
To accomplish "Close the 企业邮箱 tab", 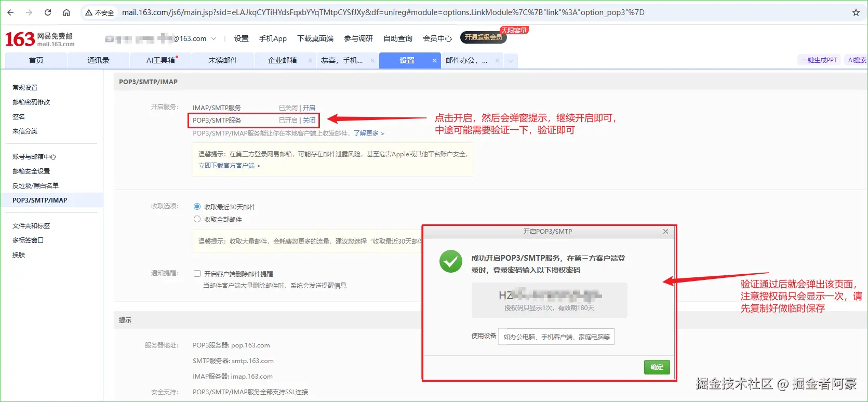I will [310, 61].
